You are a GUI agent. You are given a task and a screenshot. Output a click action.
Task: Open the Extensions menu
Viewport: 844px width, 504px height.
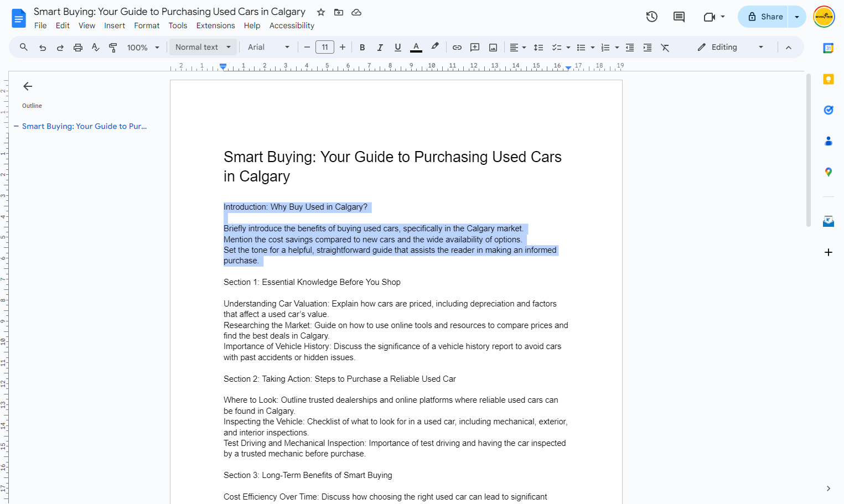(216, 25)
